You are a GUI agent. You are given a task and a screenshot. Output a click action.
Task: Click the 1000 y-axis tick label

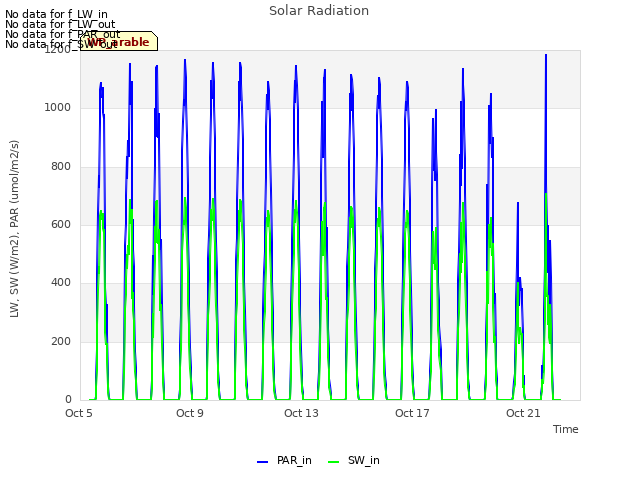pyautogui.click(x=58, y=107)
